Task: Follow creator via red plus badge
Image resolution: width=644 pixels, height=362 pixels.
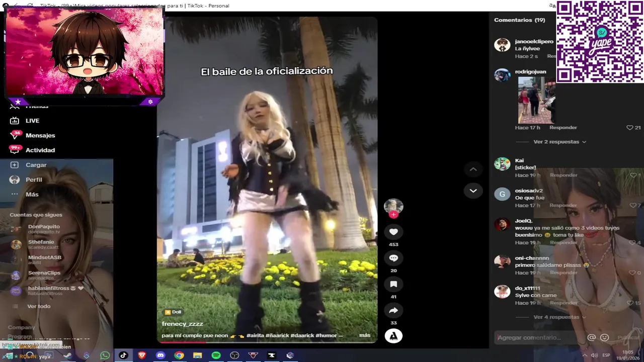Action: click(393, 215)
